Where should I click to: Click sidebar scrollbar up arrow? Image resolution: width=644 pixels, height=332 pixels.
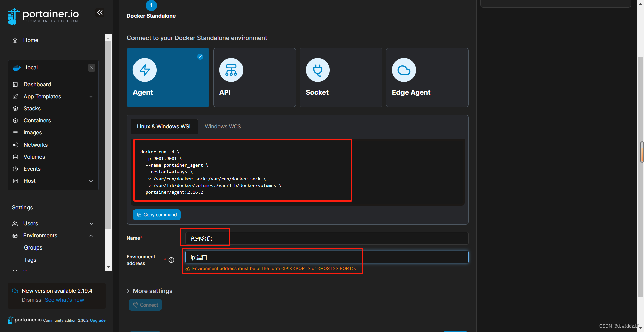click(x=108, y=38)
